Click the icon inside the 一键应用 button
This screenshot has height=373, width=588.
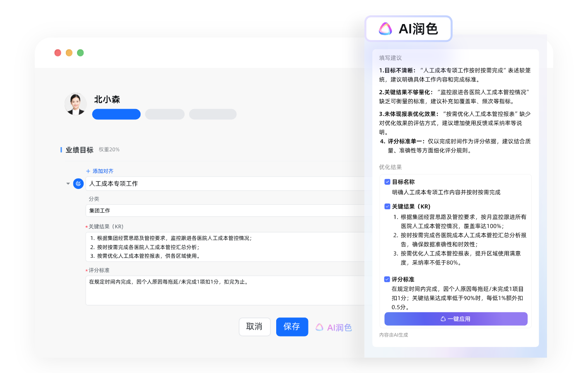[443, 319]
